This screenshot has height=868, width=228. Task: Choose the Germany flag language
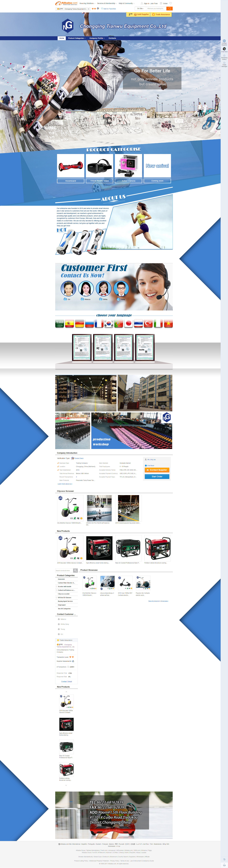point(79,323)
